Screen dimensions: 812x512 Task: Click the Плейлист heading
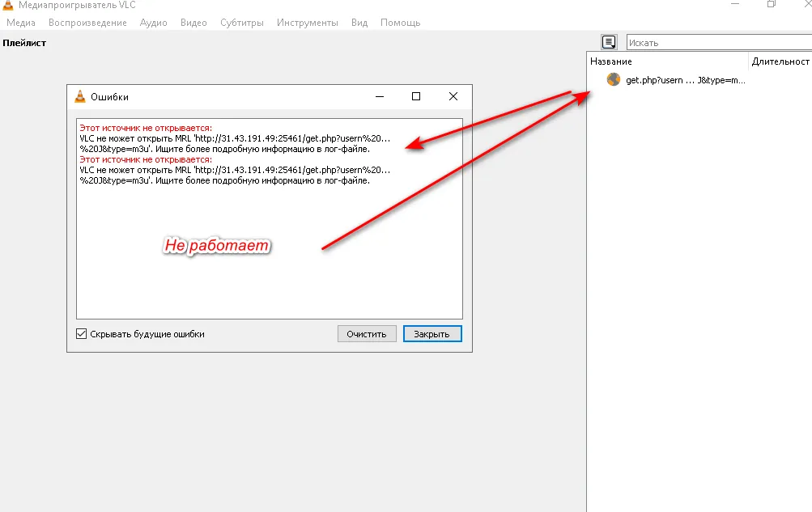coord(24,43)
